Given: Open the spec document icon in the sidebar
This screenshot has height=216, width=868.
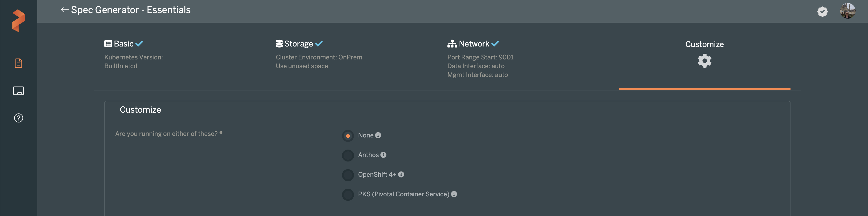Looking at the screenshot, I should [x=19, y=63].
